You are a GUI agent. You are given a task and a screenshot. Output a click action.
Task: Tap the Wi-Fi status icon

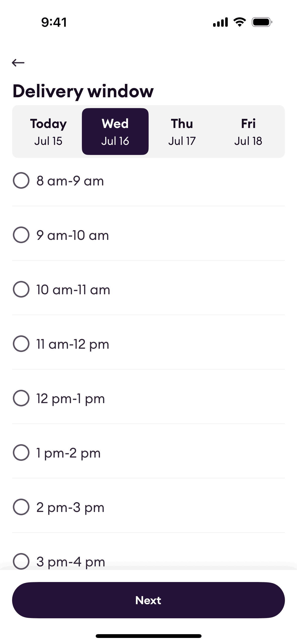tap(240, 22)
